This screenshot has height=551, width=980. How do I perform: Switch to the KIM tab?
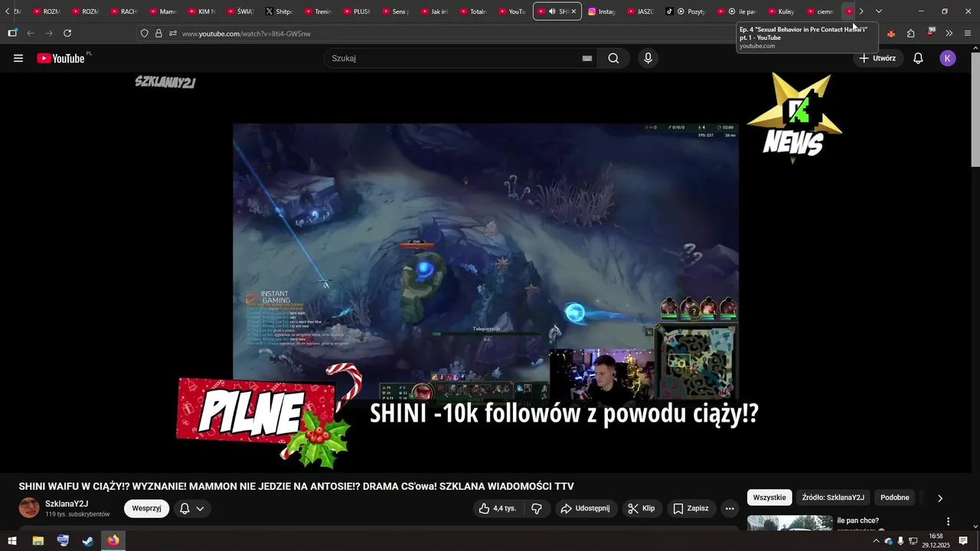201,11
